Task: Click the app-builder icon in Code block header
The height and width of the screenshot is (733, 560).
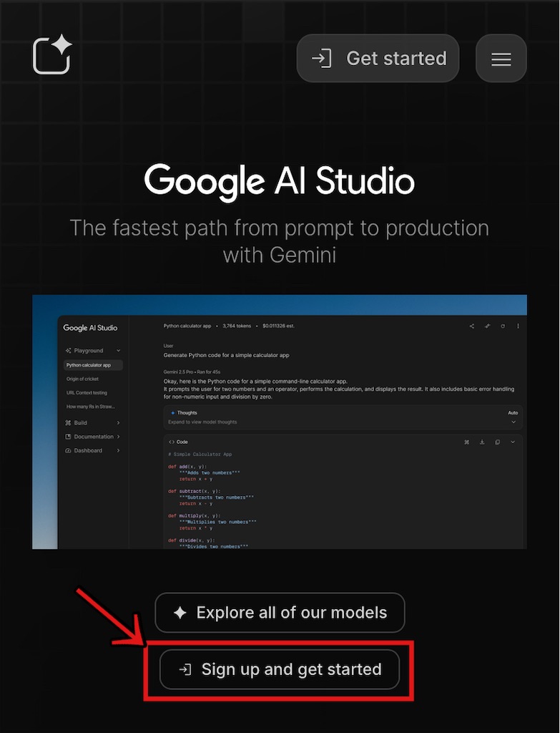Action: (x=466, y=442)
